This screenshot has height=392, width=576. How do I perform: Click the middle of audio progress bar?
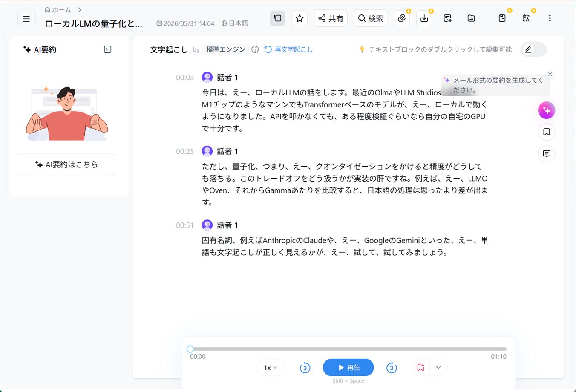(348, 349)
